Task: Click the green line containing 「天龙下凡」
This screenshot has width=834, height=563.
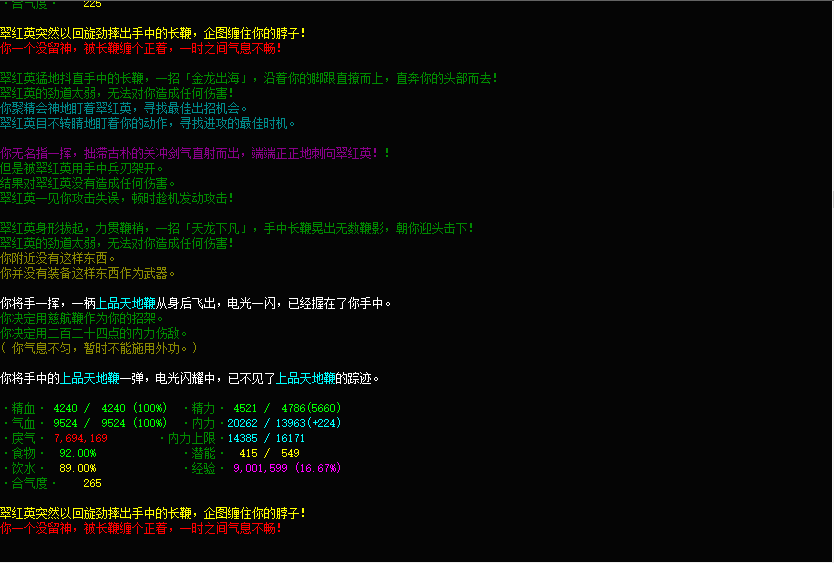Action: (x=236, y=228)
